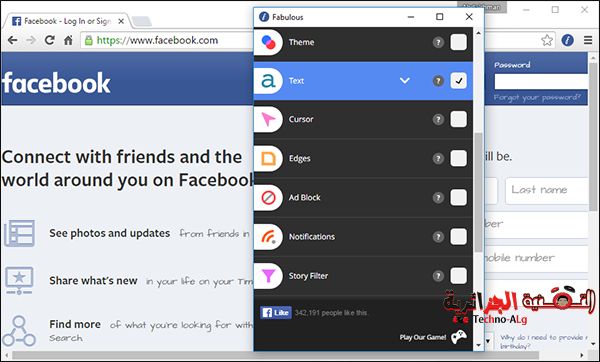Click the Theme row label

coord(301,42)
